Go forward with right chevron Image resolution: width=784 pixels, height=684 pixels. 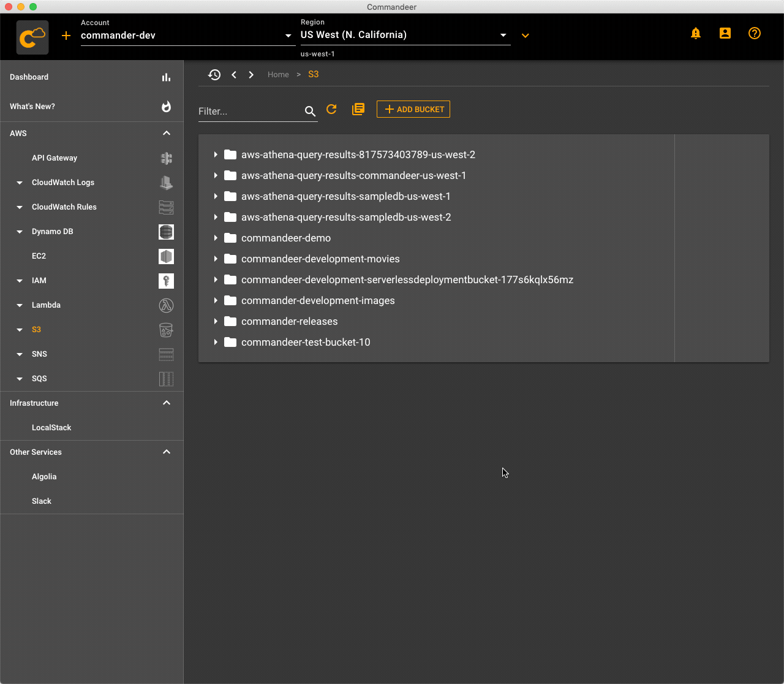coord(251,75)
